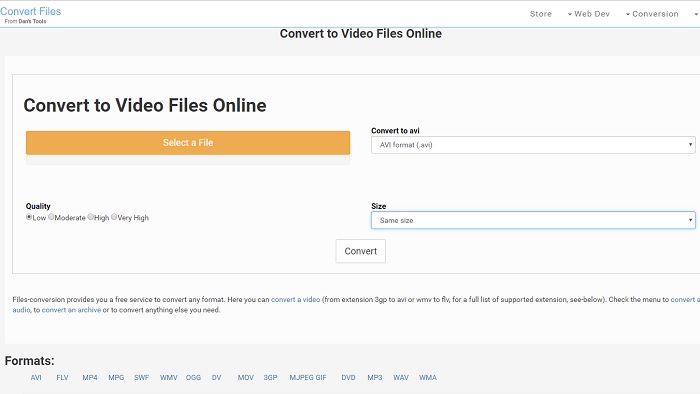The height and width of the screenshot is (394, 700).
Task: Open the MJPEG GIF format link
Action: [308, 377]
